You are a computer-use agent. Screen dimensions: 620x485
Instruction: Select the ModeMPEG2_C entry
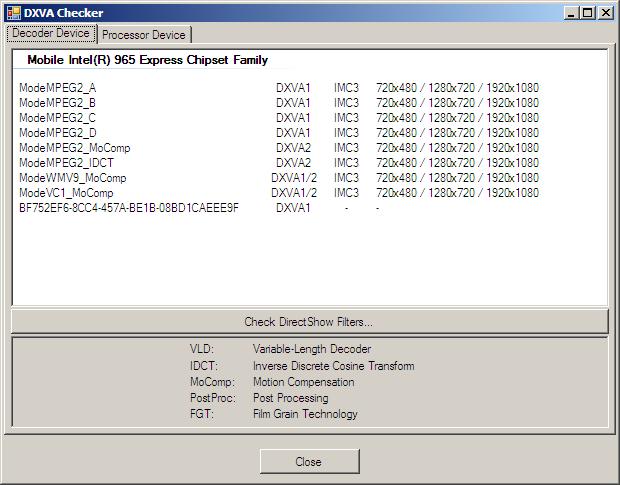(x=58, y=118)
